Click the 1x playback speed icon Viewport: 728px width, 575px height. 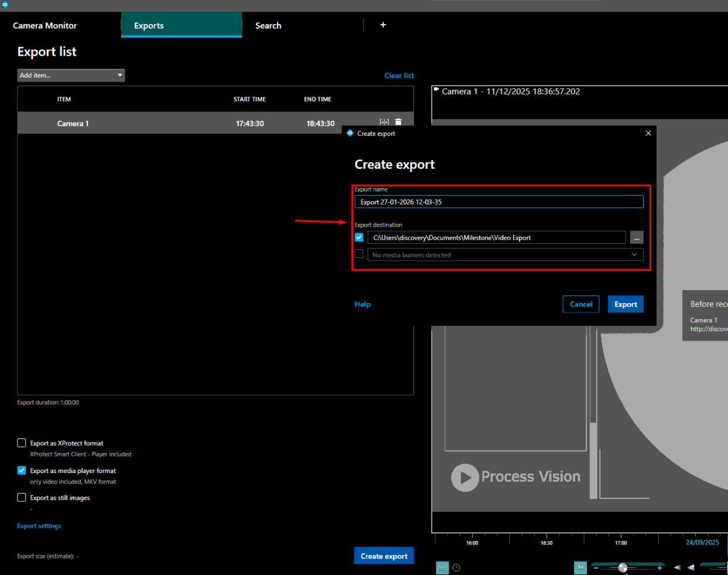click(x=580, y=567)
